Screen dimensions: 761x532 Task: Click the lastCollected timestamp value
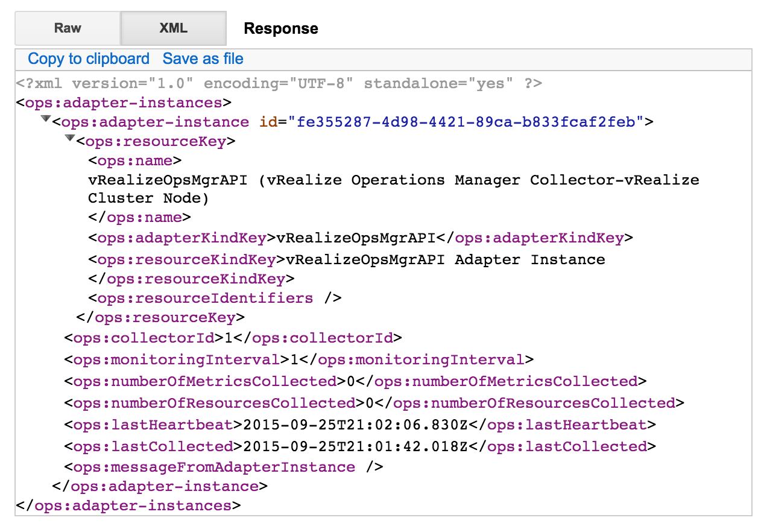point(356,447)
